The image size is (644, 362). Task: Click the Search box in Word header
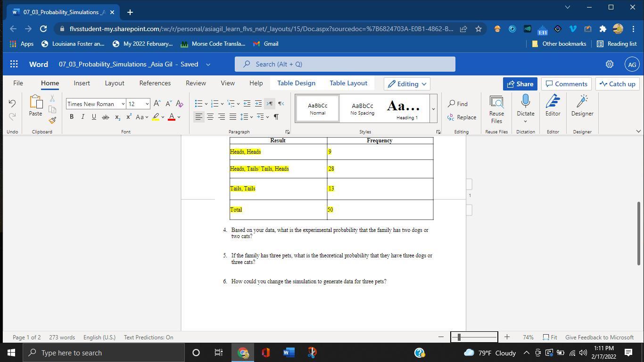pyautogui.click(x=345, y=64)
